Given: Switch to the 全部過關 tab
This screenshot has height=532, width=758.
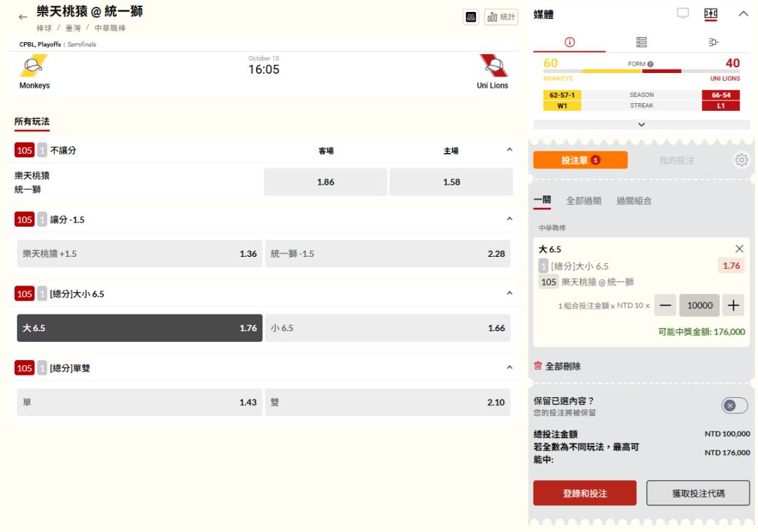Looking at the screenshot, I should pos(583,201).
